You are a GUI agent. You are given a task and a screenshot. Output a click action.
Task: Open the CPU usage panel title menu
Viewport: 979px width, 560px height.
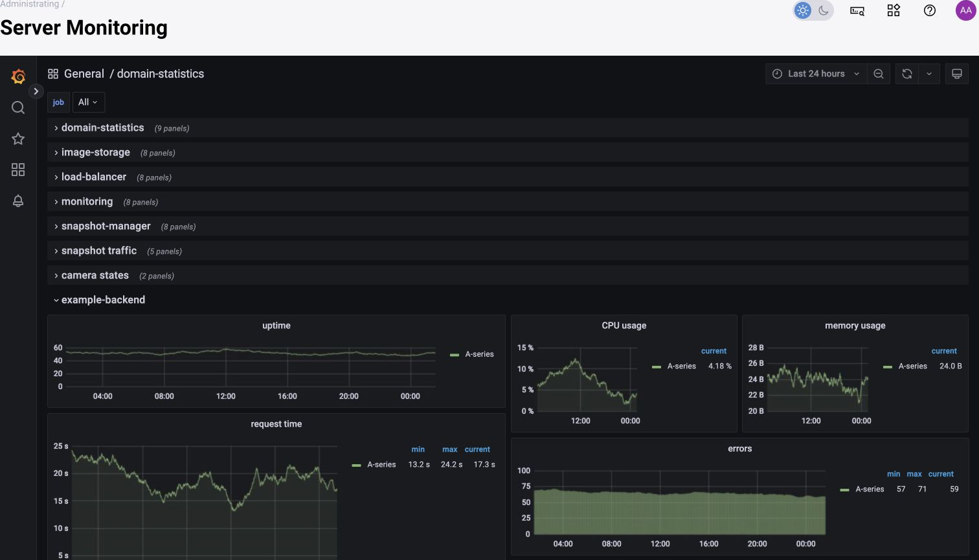point(624,326)
